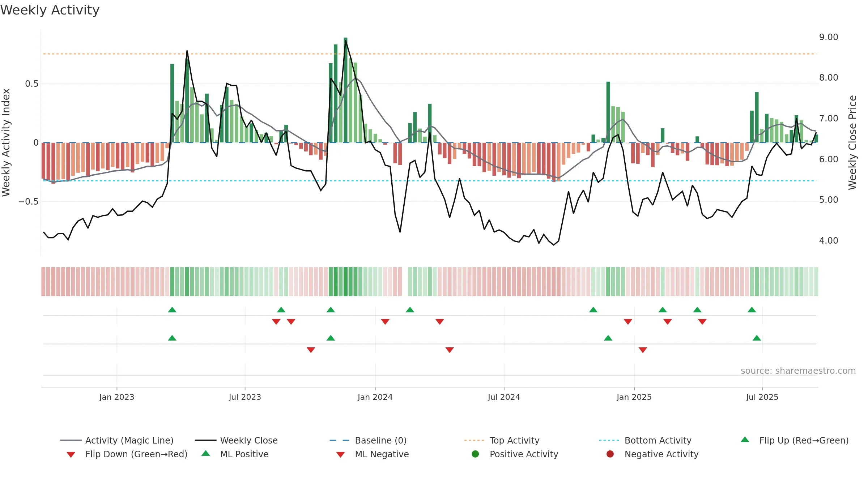Select the green Flip Up triangle in April 2025
The height and width of the screenshot is (488, 868).
tap(697, 310)
